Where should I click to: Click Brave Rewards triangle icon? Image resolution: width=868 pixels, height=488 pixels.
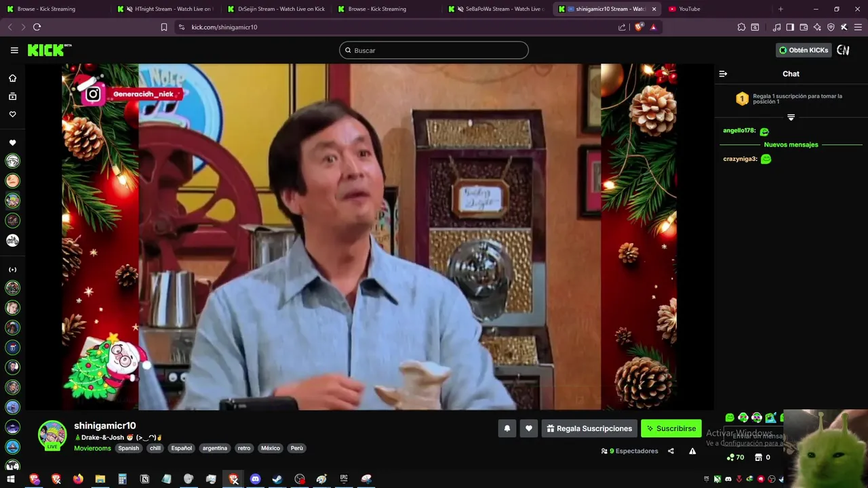coord(653,27)
